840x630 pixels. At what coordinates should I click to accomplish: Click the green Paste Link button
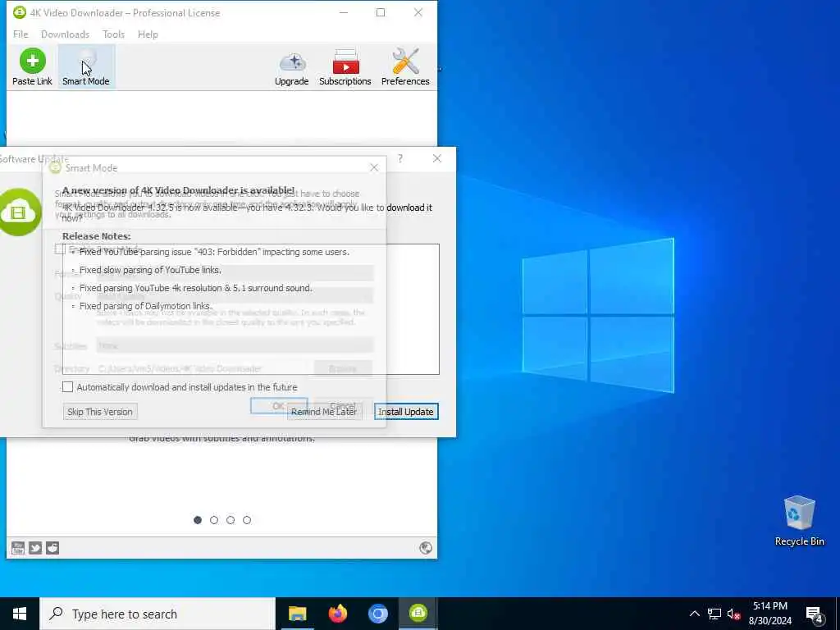32,67
